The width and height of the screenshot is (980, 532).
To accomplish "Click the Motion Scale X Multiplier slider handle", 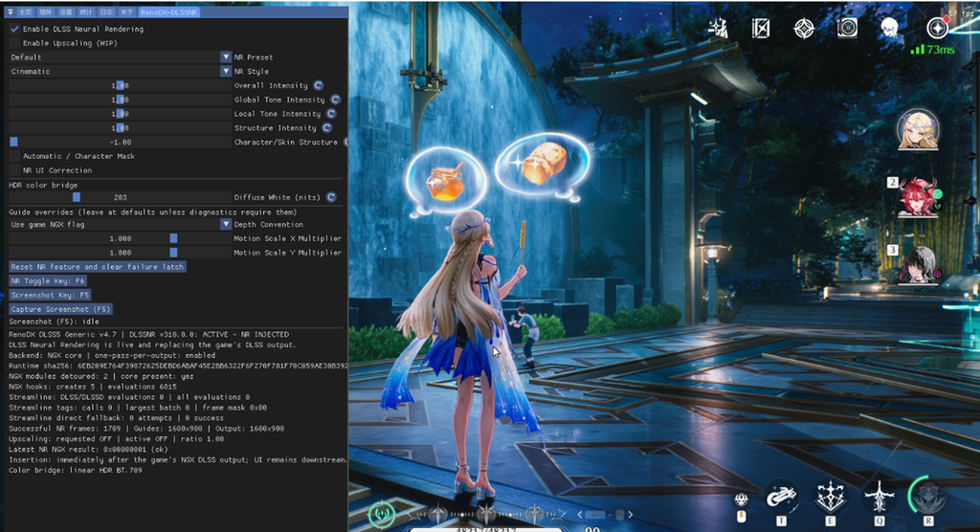I will tap(174, 238).
